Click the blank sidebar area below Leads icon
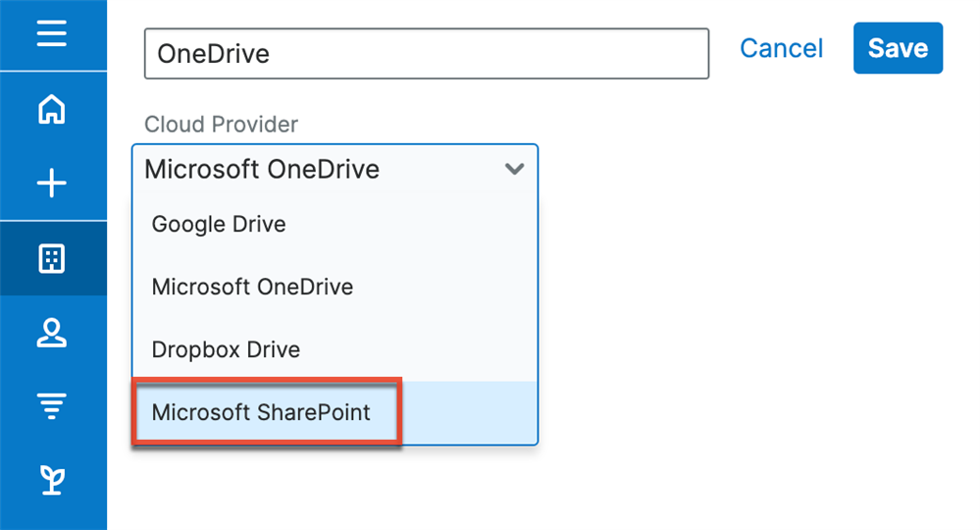The image size is (980, 530). pos(51,516)
